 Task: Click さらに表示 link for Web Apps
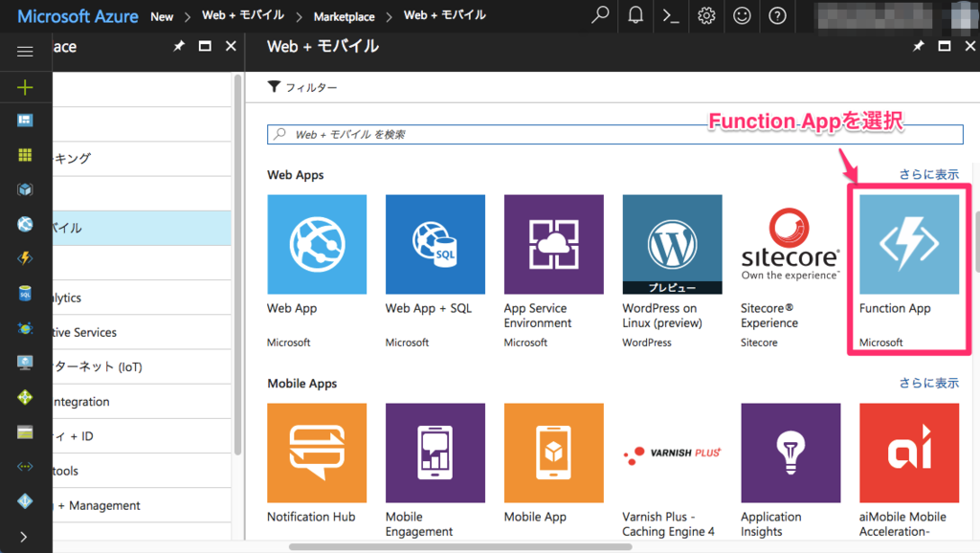[x=928, y=174]
